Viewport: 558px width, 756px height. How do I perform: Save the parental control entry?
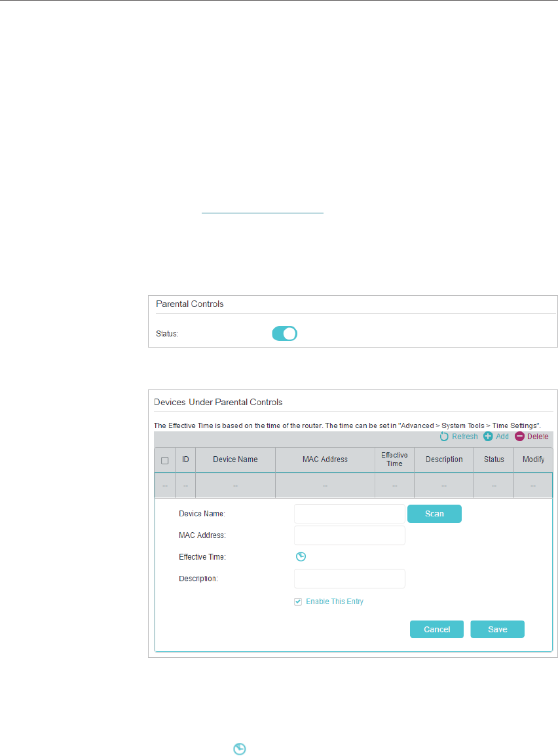[497, 629]
